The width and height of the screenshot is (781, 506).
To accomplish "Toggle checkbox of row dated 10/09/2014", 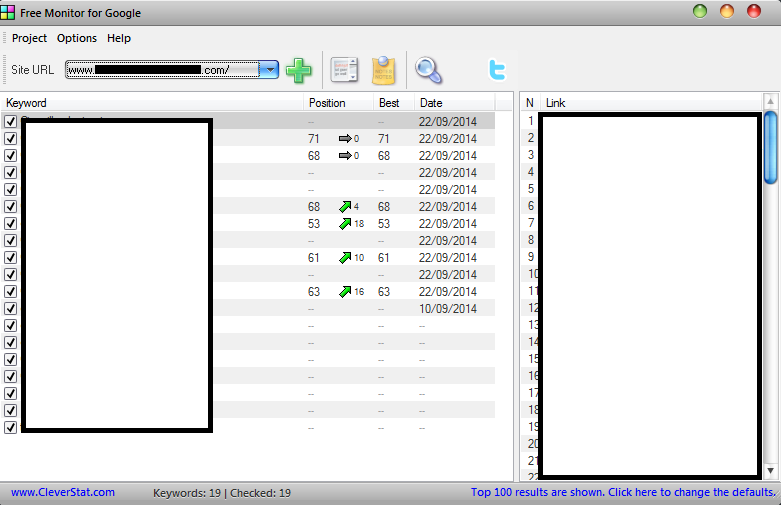I will click(10, 308).
